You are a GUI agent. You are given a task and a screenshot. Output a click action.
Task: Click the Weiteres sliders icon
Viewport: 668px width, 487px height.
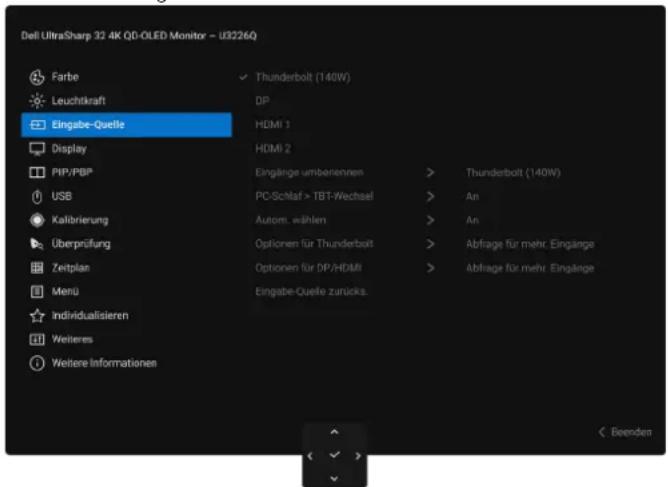(x=37, y=340)
